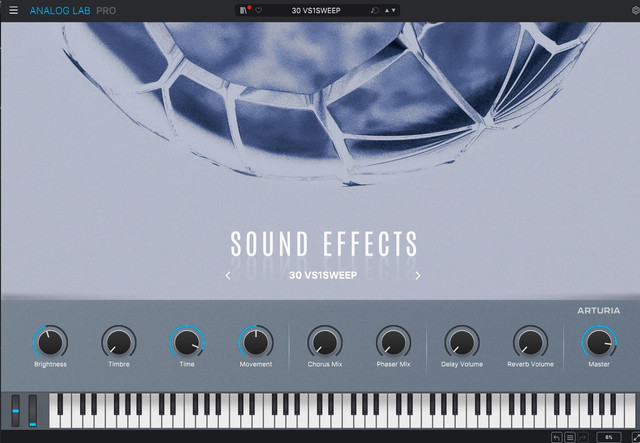Click the resize window icon at bottom right
Viewport: 640px width, 443px height.
636,437
